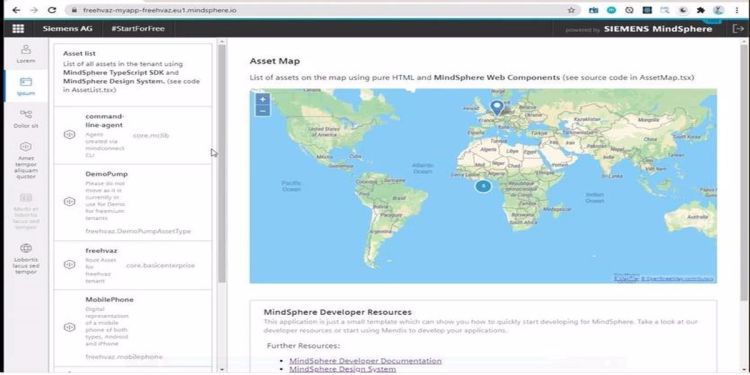Click the asset list vertical scrollbar
The image size is (750, 375).
point(222,163)
